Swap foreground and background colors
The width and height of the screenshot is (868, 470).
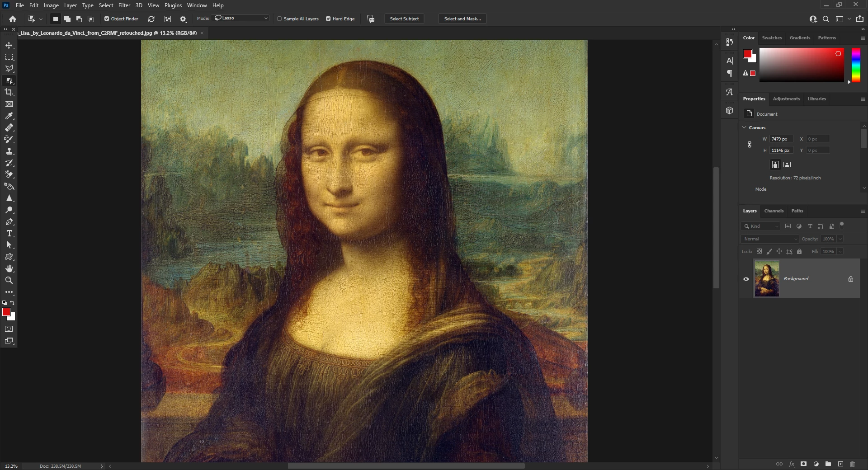click(x=12, y=303)
